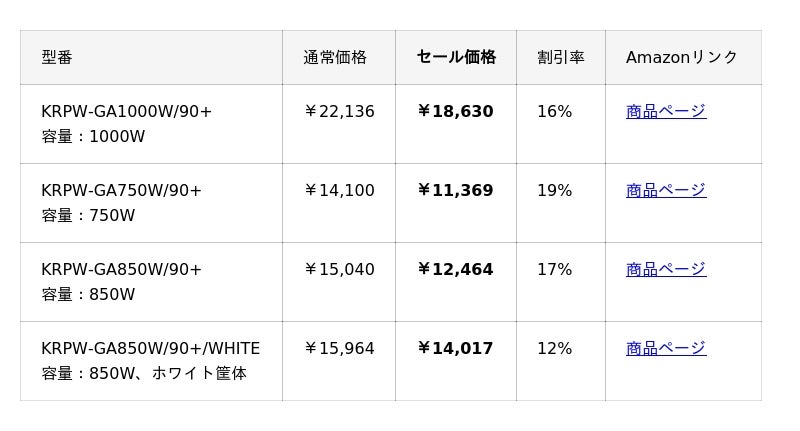
Task: Open the 商品ページ link for KRPW-GA1000W/90+
Action: pos(665,111)
